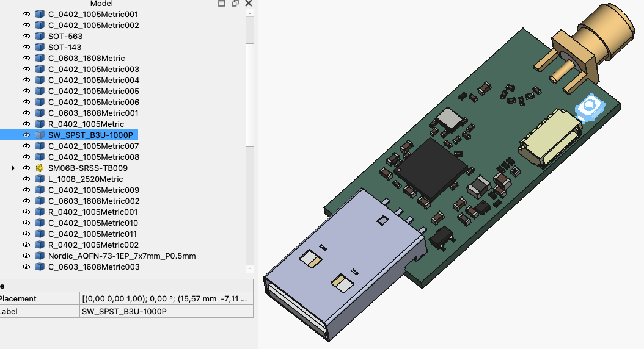Click the C_0402_1005Metric005 cube icon
The width and height of the screenshot is (644, 349).
tap(40, 91)
